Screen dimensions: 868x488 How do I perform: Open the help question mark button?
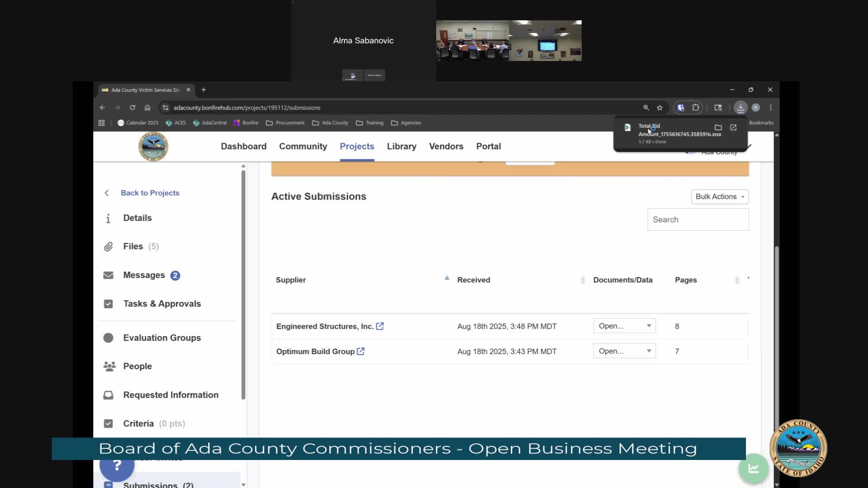tap(117, 466)
